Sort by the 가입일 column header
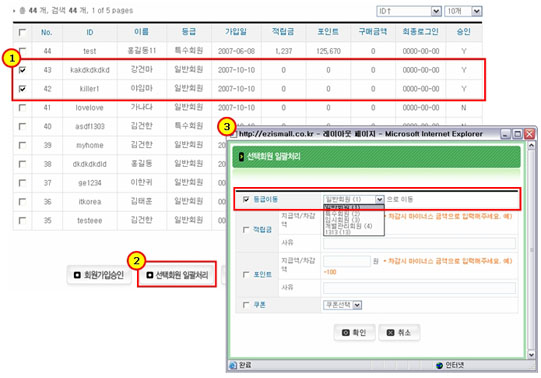The height and width of the screenshot is (378, 541). pos(236,32)
